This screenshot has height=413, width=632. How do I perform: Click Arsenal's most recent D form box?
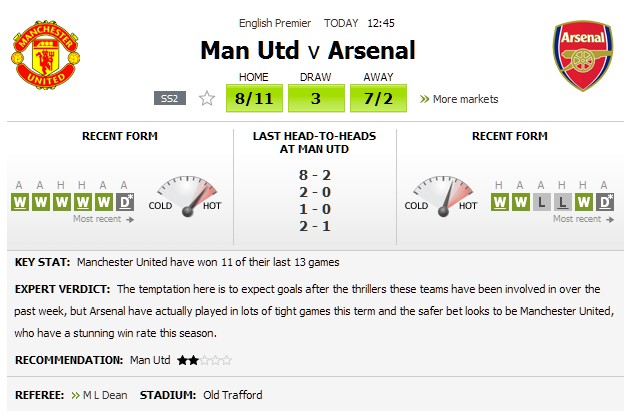point(605,202)
